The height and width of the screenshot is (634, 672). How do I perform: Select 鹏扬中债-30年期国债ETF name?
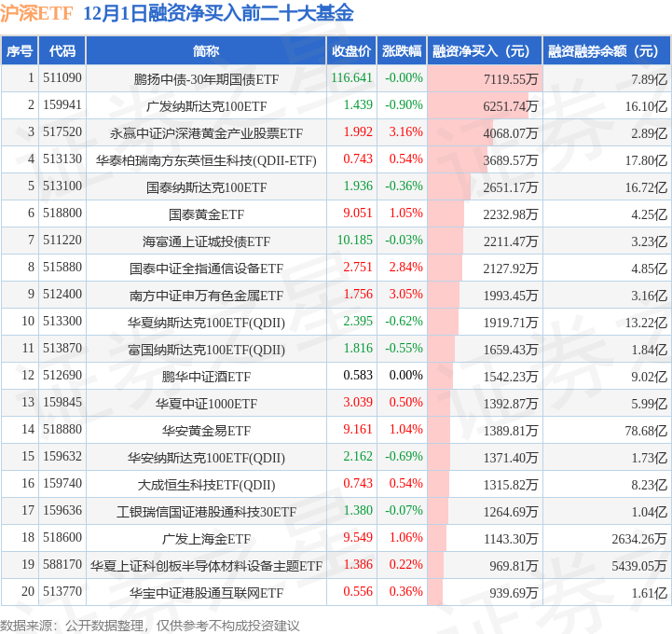pos(206,79)
